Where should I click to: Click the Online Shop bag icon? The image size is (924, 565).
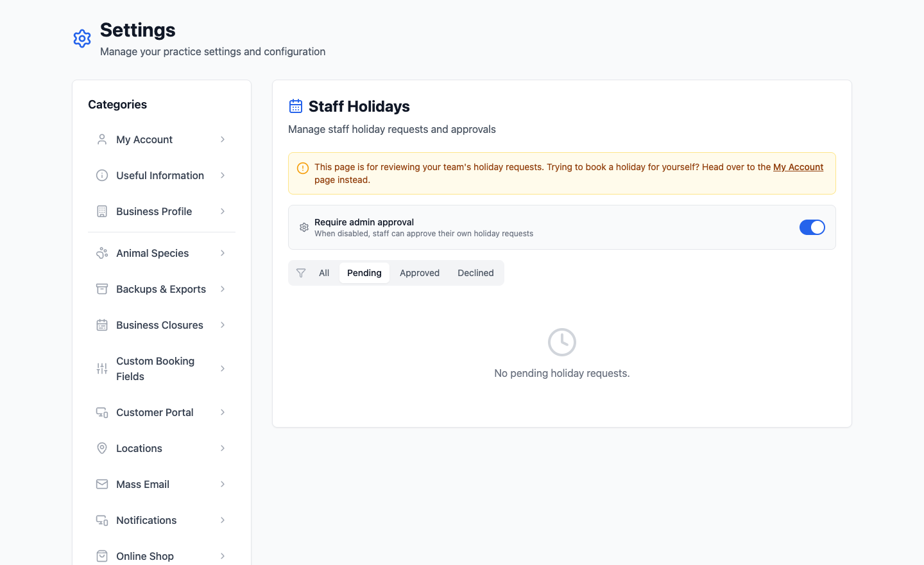102,556
